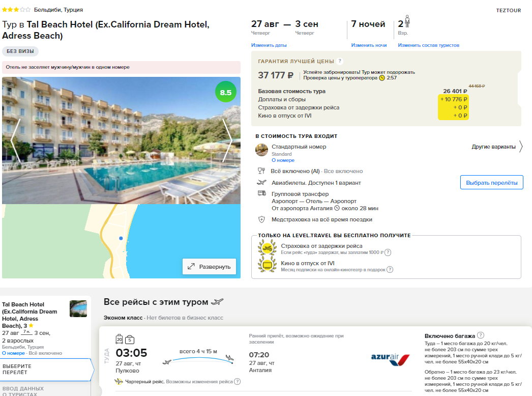Open О номере link under Standard room
Screen dimensions: 532x396
coord(283,160)
